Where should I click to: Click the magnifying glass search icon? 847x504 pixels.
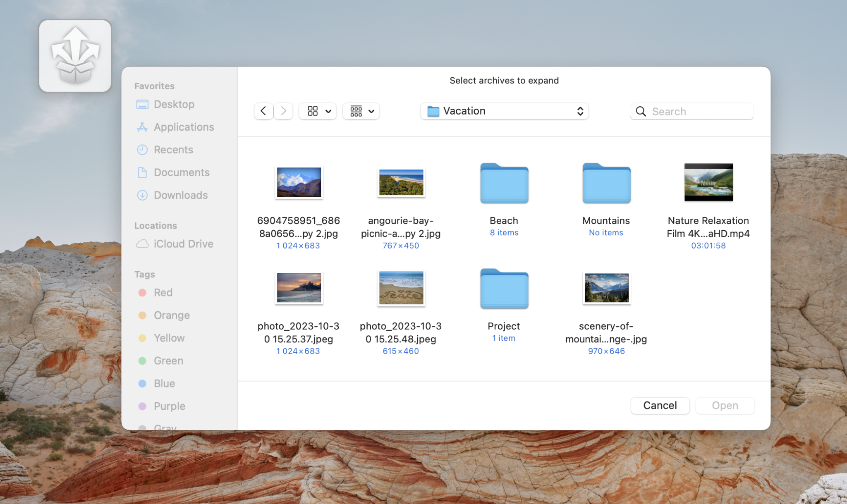640,111
